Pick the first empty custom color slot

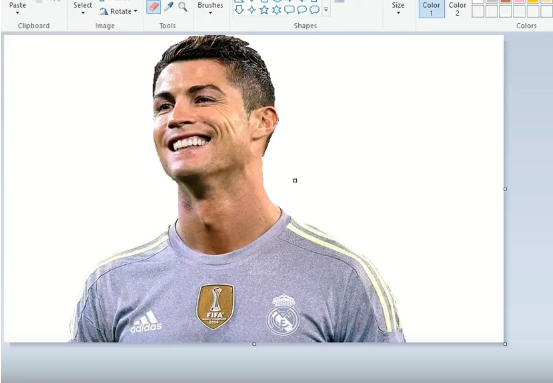[478, 12]
